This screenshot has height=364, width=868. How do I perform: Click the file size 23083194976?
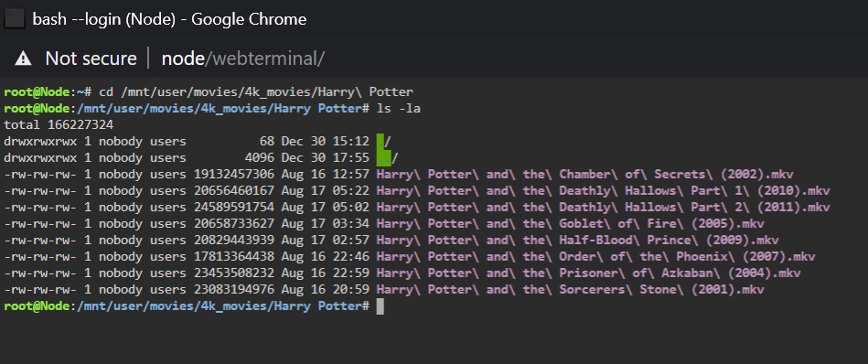[x=233, y=290]
